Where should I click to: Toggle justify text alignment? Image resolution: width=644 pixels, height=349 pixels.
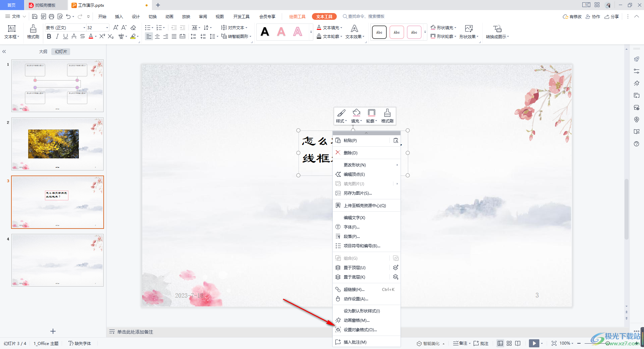174,36
